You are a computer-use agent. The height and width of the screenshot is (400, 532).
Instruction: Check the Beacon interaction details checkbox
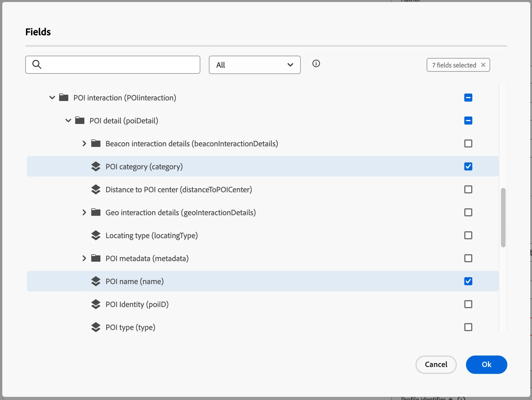click(x=468, y=143)
